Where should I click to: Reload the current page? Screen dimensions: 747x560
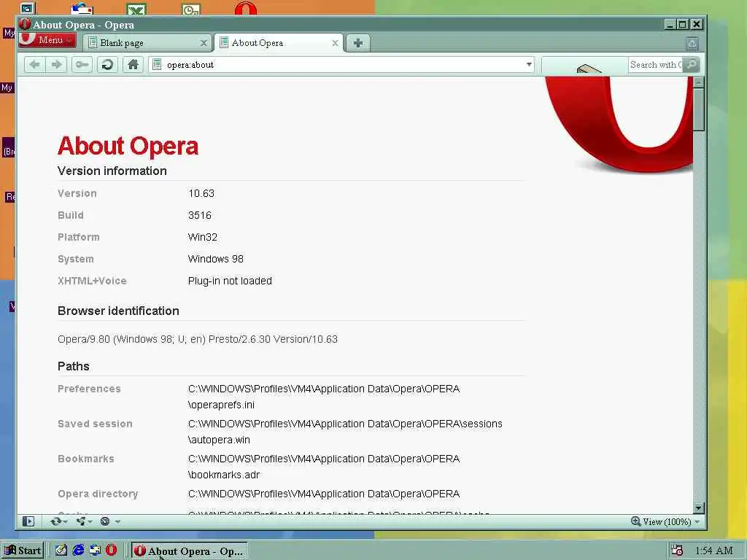coord(108,64)
